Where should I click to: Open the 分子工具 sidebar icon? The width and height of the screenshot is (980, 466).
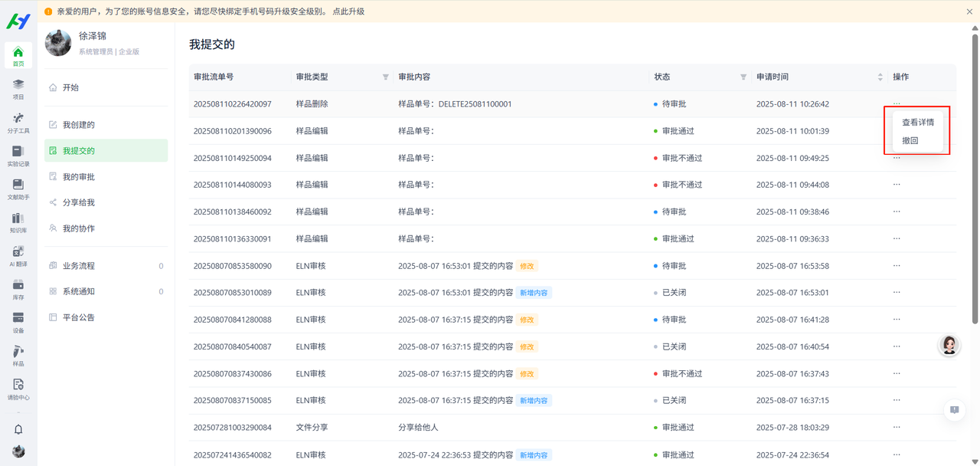click(x=18, y=122)
